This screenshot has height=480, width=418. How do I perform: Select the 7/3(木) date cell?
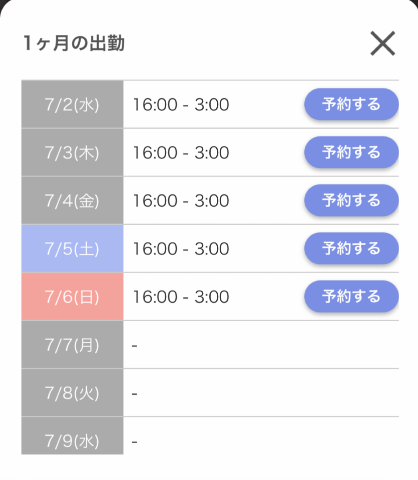coord(72,152)
